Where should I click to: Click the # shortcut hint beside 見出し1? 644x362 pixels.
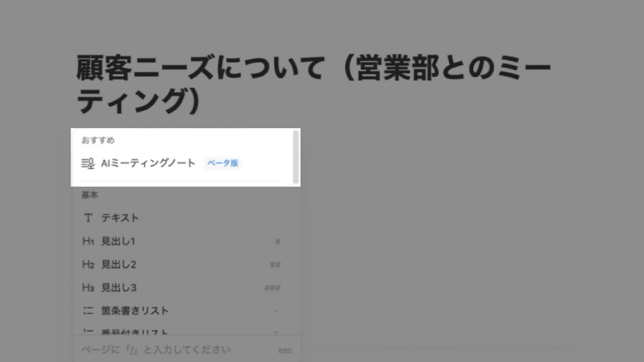(277, 241)
